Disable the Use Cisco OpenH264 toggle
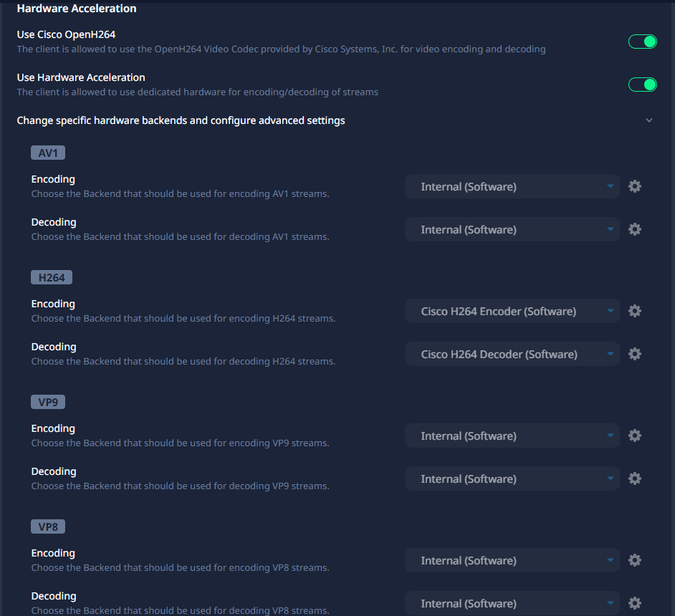The width and height of the screenshot is (675, 616). point(642,42)
